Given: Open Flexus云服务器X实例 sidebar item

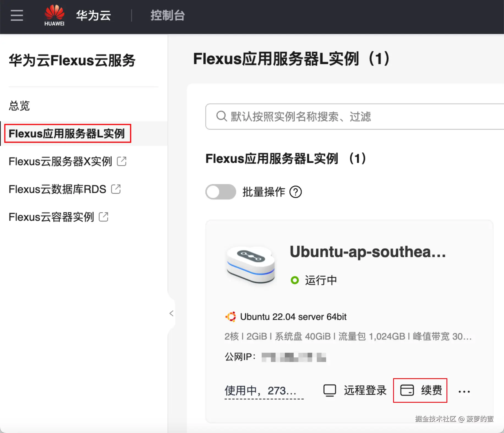Looking at the screenshot, I should [x=60, y=161].
